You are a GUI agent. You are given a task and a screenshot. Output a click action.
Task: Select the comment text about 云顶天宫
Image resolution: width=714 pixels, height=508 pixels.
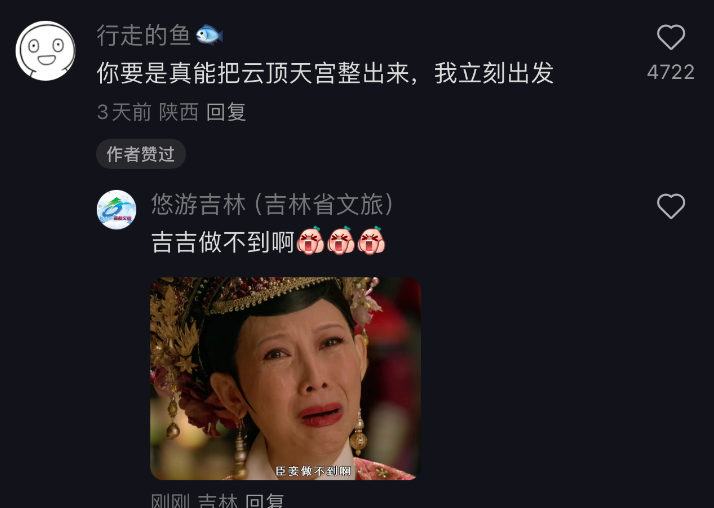coord(325,73)
